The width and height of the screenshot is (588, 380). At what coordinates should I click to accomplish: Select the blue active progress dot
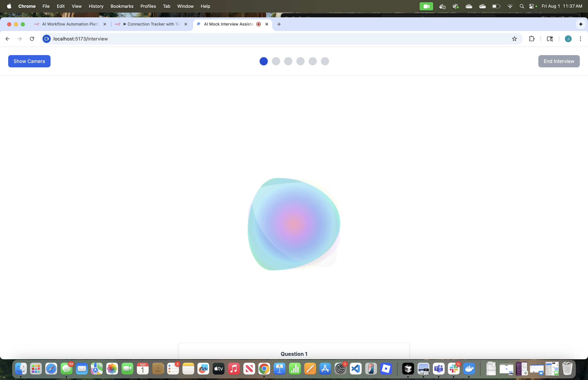(264, 61)
